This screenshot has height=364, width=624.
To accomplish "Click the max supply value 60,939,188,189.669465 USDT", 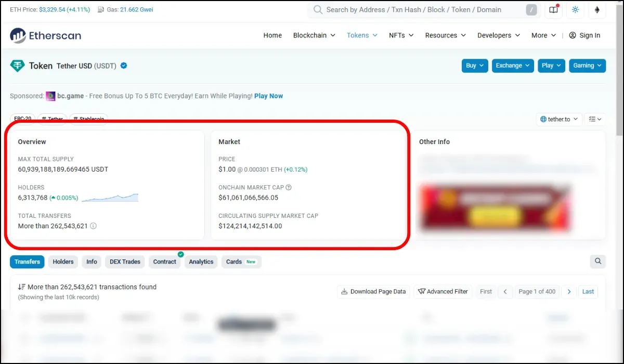I will (63, 170).
